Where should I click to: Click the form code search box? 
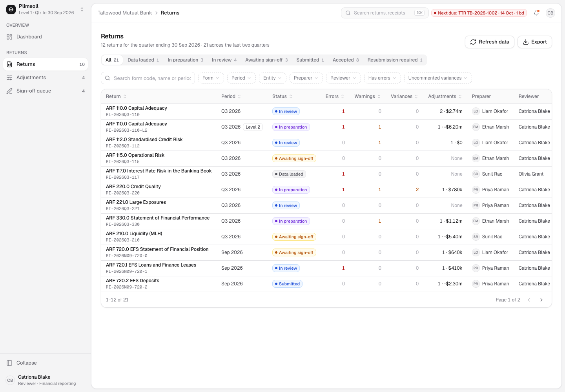[x=148, y=78]
